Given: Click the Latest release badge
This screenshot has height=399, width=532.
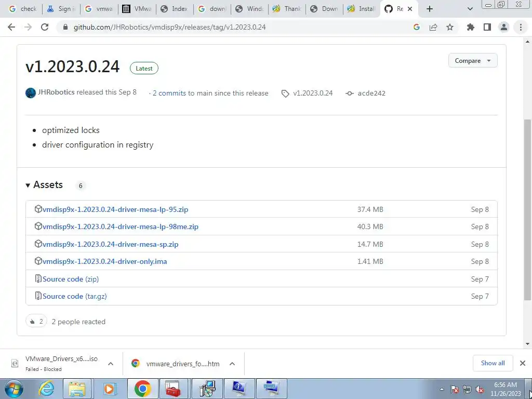Looking at the screenshot, I should coord(144,68).
